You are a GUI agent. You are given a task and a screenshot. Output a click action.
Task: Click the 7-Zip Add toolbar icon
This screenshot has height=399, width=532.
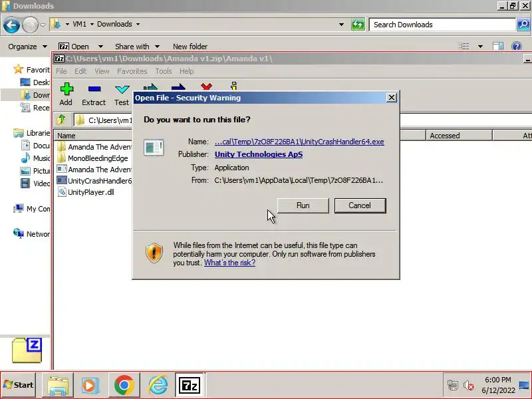coord(66,94)
